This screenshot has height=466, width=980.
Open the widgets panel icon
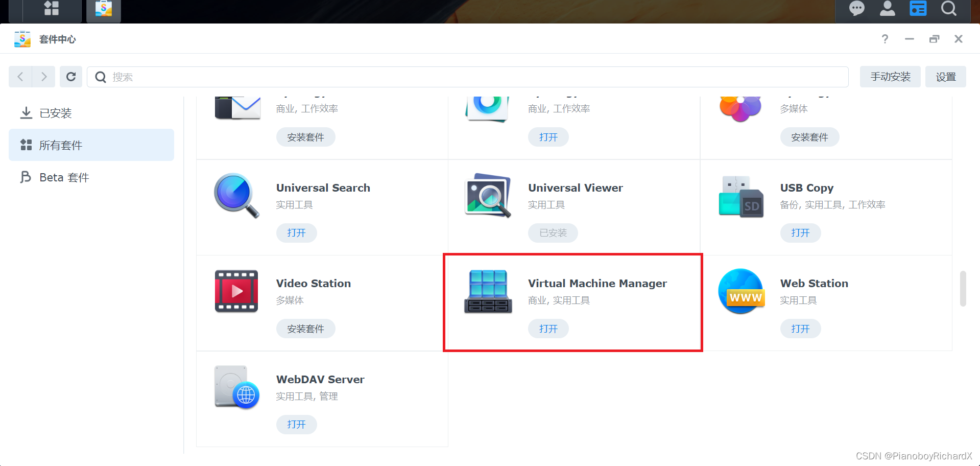[918, 9]
